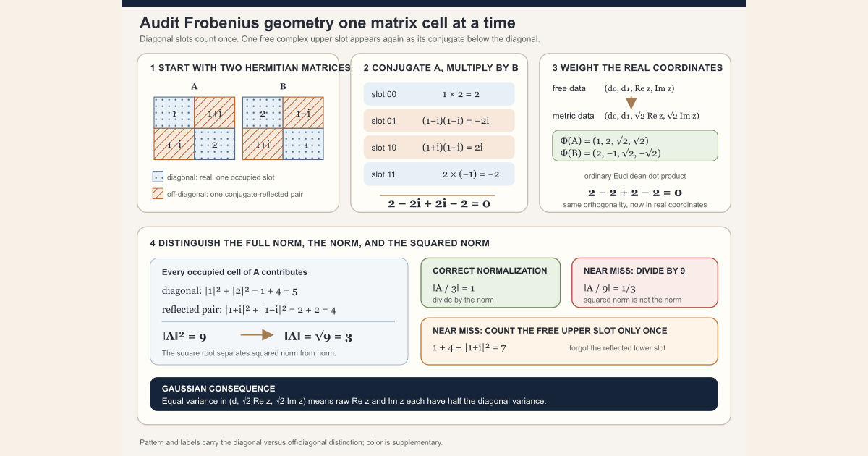Click the '1 + 4 + |1+i|² = 7' formula
The height and width of the screenshot is (456, 868).
pos(469,347)
